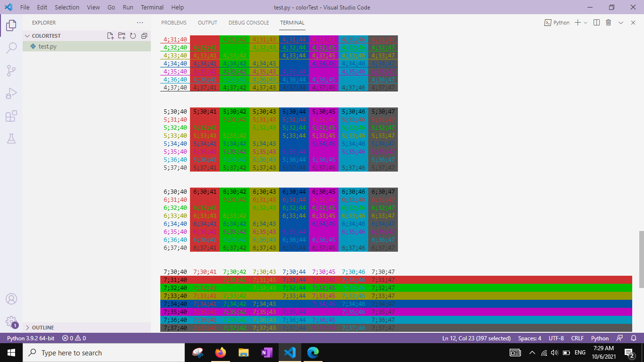Collapse the COLORTEST folder section
The width and height of the screenshot is (644, 362).
pos(27,36)
